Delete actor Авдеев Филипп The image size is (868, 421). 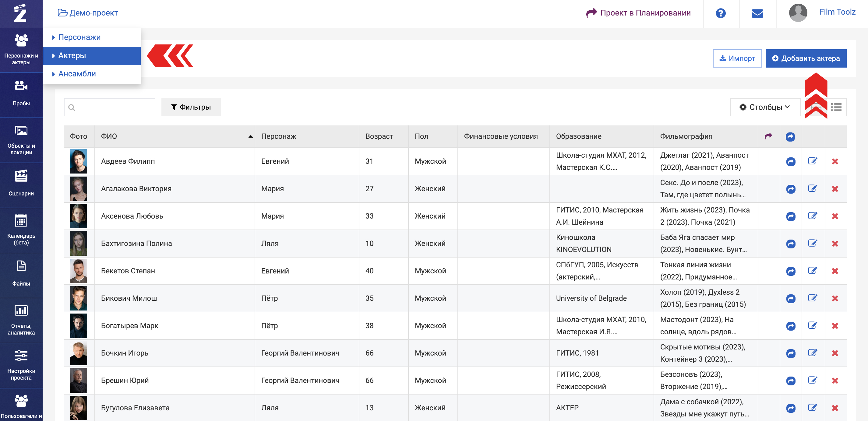[834, 161]
